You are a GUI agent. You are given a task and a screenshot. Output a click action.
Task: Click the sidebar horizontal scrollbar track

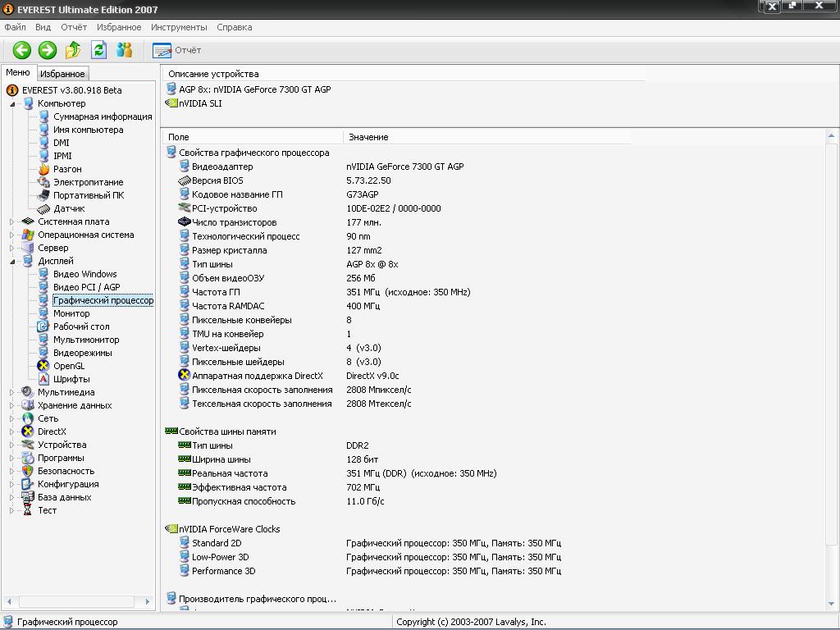(77, 601)
